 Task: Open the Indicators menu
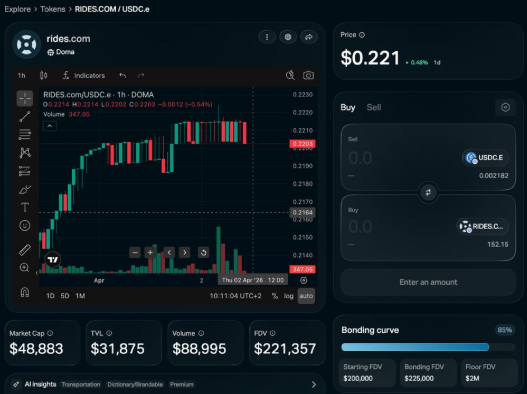(84, 75)
